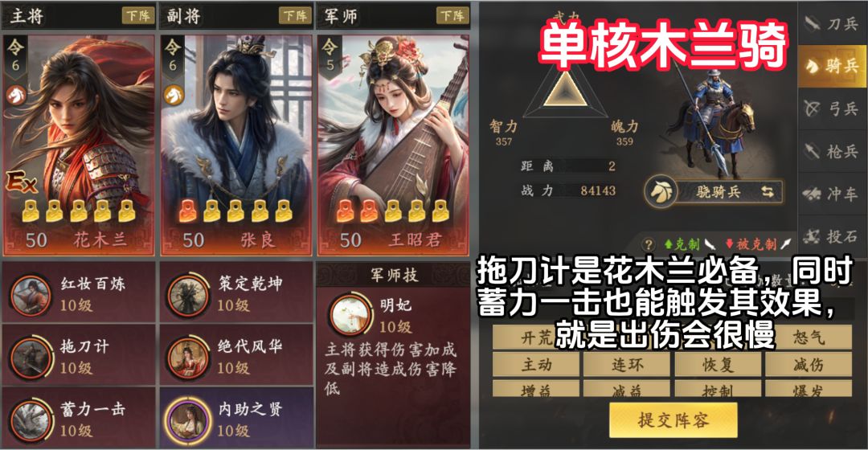This screenshot has height=450, width=868.
Task: Remove 花木兰 using 下阵 button
Action: tap(138, 15)
